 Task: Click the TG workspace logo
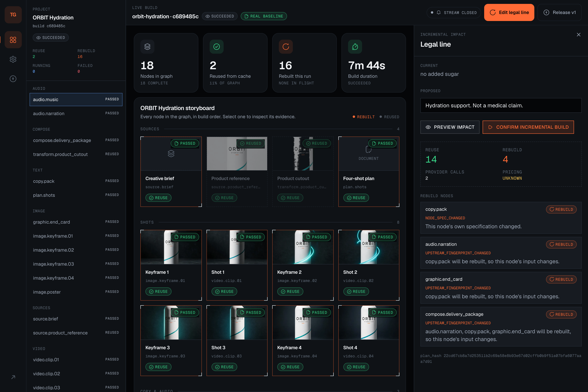pyautogui.click(x=13, y=15)
